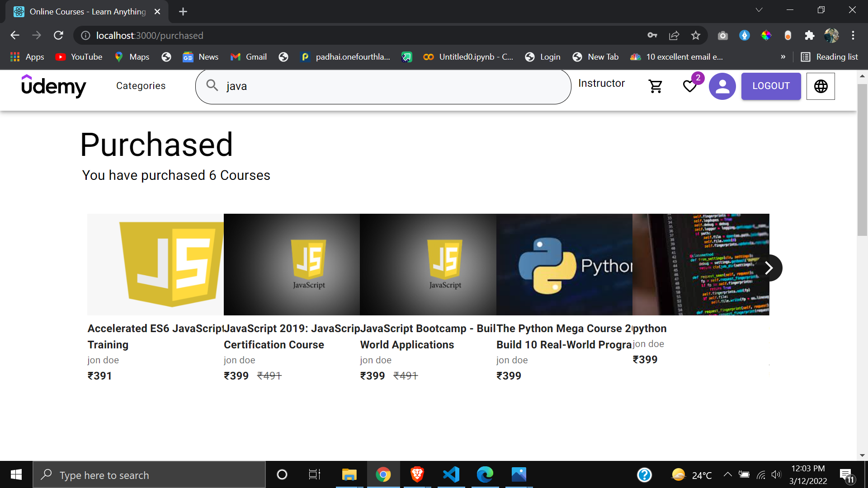Screen dimensions: 868x488
Task: Select the Online Courses browser tab
Action: click(x=87, y=12)
